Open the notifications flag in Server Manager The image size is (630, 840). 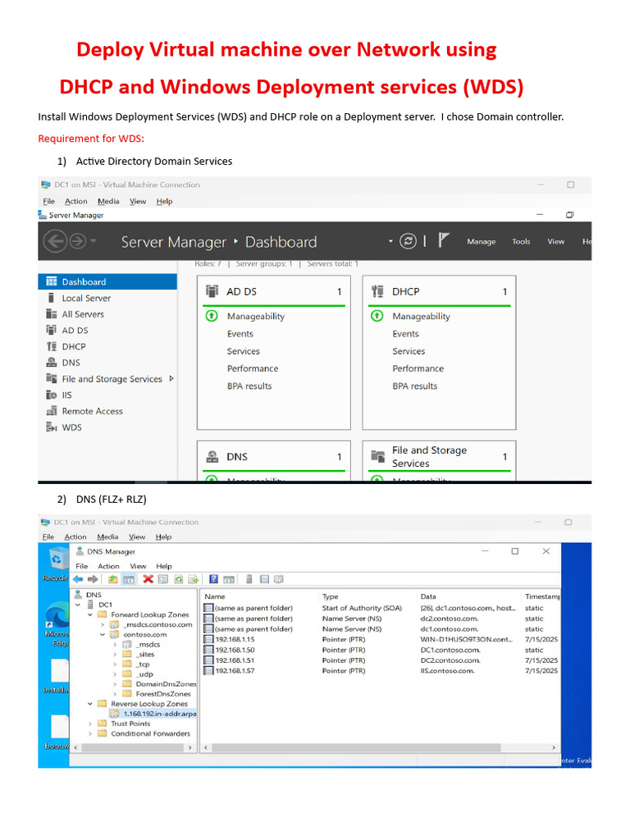coord(443,240)
